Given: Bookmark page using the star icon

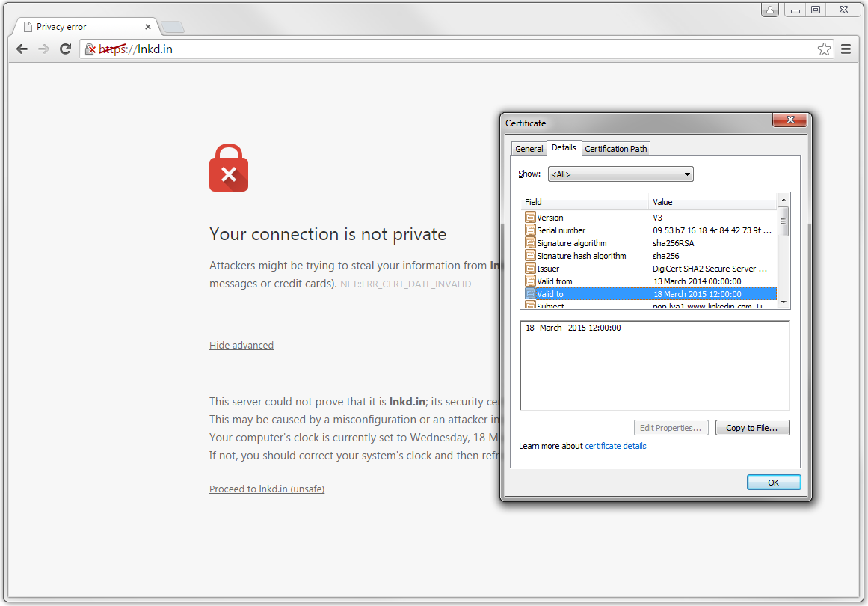Looking at the screenshot, I should tap(824, 49).
